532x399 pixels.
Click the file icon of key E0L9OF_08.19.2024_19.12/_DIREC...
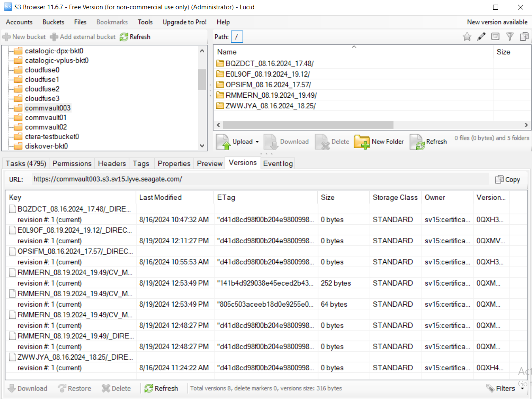(x=13, y=230)
